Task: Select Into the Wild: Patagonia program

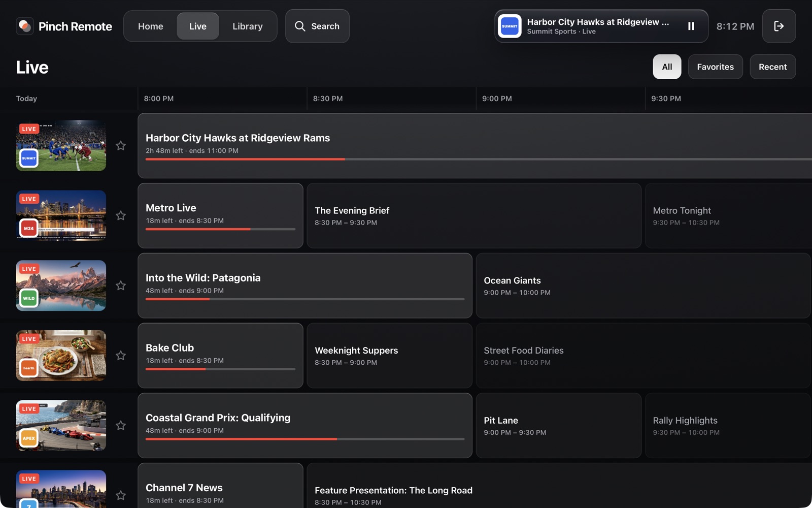Action: pyautogui.click(x=305, y=285)
